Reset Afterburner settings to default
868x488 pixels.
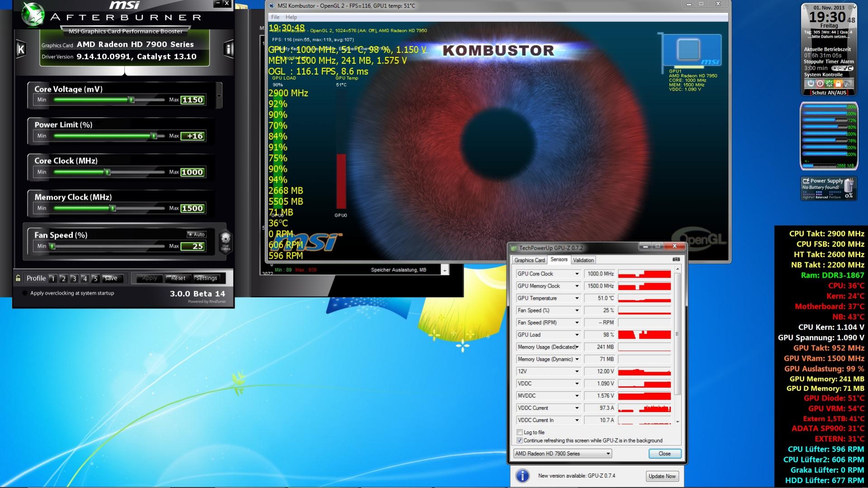point(178,278)
